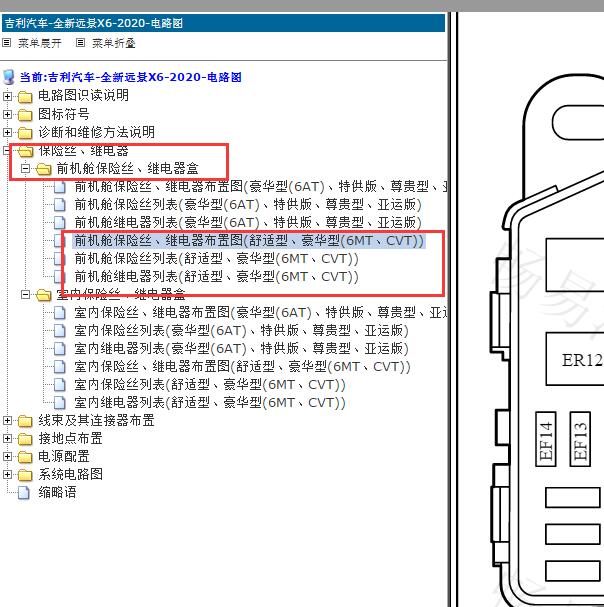Open 电路图识读说明 folder label
This screenshot has height=607, width=604.
(83, 96)
